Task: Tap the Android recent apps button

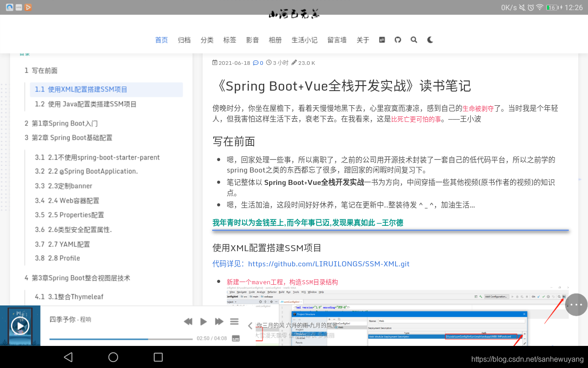Action: pyautogui.click(x=158, y=357)
